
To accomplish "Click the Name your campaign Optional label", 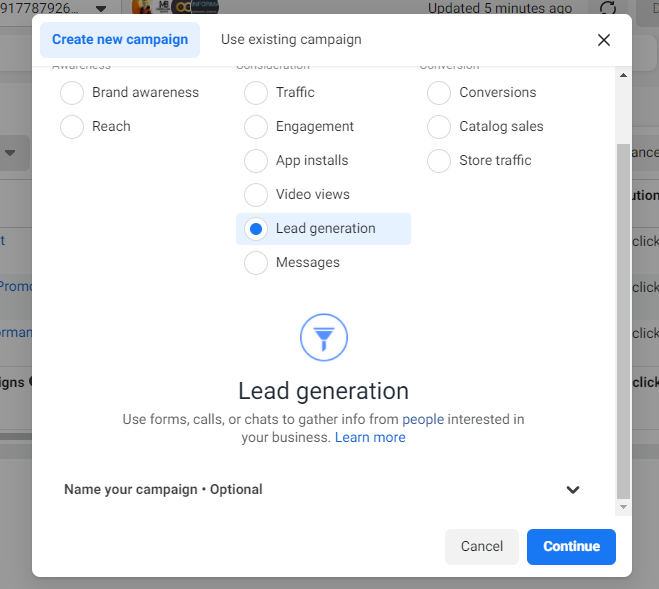I will (x=163, y=489).
